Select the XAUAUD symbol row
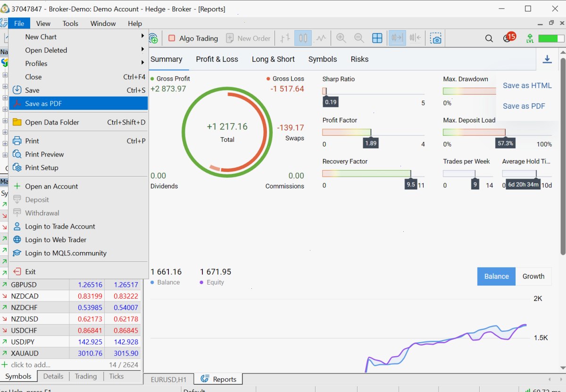Image resolution: width=566 pixels, height=392 pixels. pos(71,353)
